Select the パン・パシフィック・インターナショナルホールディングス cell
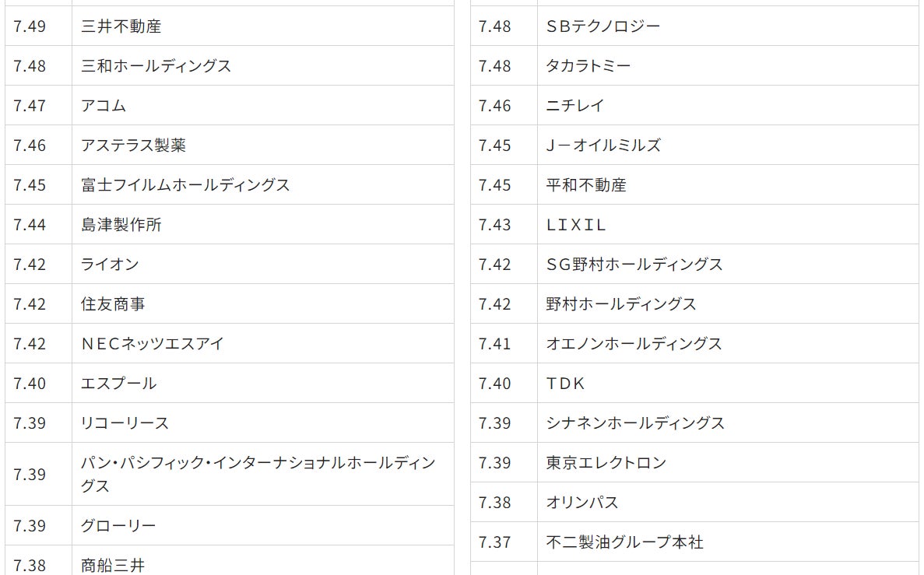This screenshot has height=575, width=924. [258, 474]
